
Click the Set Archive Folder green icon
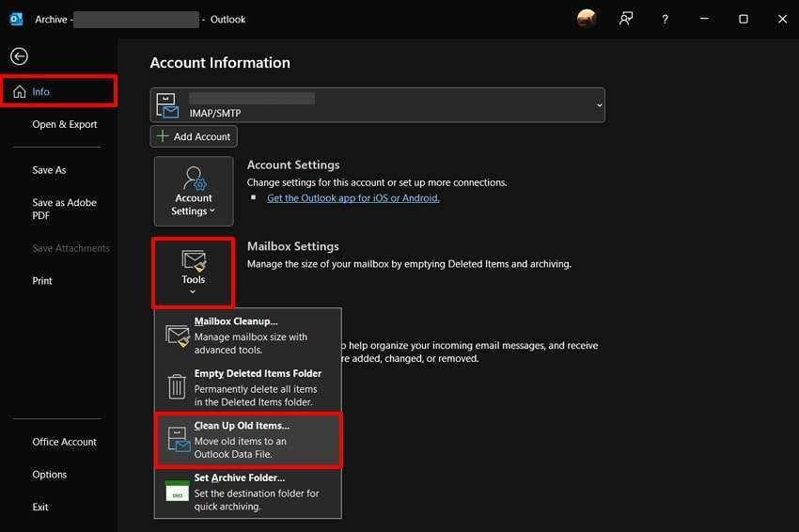pos(178,491)
